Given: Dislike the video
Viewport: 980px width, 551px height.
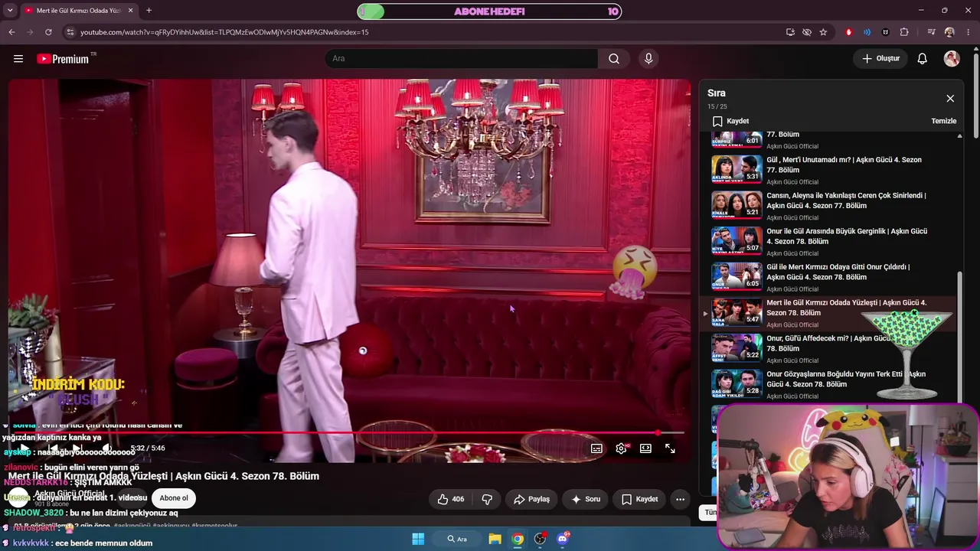Looking at the screenshot, I should click(487, 499).
